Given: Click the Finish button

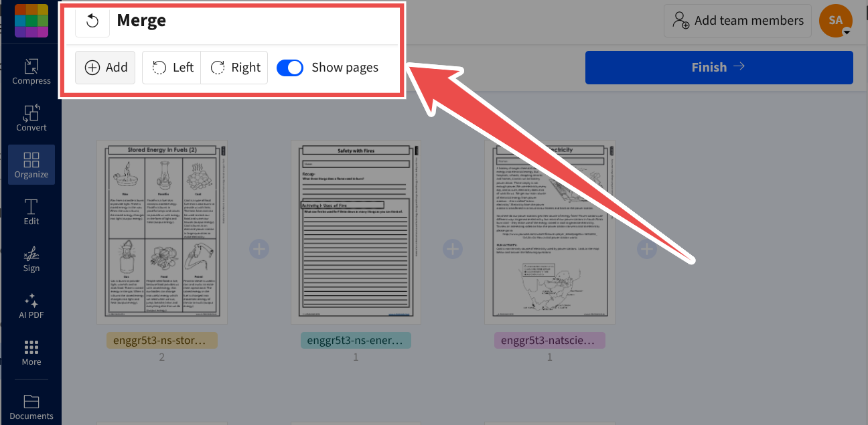Looking at the screenshot, I should [x=719, y=67].
